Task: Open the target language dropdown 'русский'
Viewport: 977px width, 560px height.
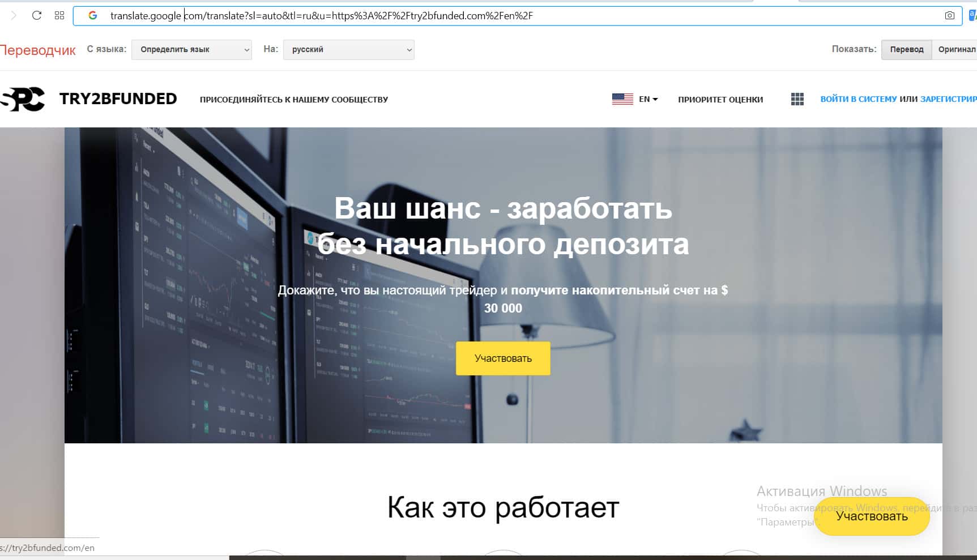Action: [x=348, y=49]
